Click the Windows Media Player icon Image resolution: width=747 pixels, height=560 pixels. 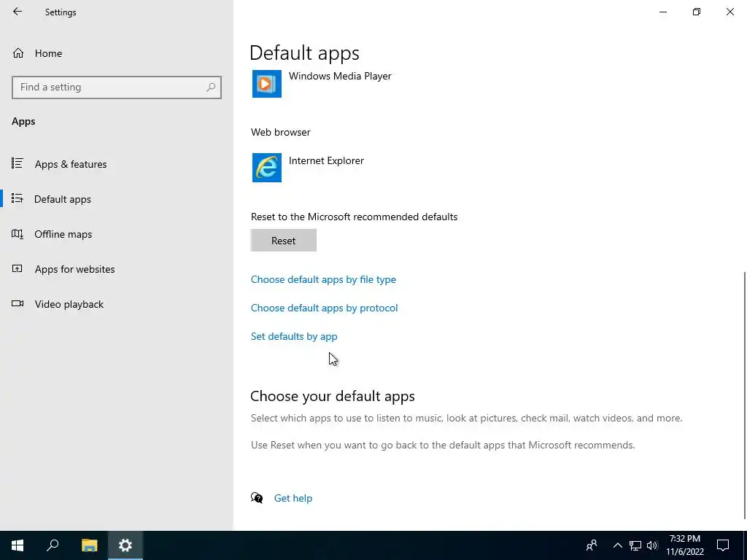pos(267,84)
